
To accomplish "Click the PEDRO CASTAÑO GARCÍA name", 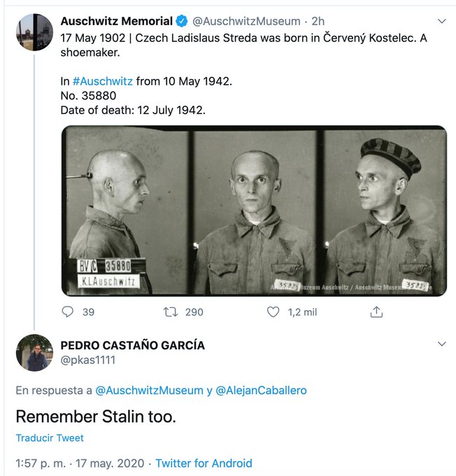I will tap(133, 345).
